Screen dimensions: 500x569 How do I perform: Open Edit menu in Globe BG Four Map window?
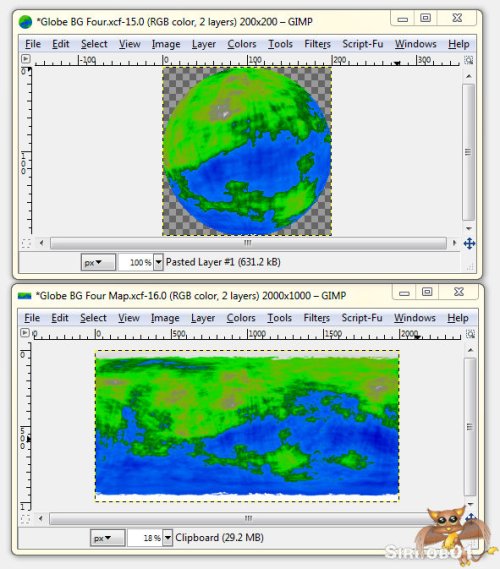[60, 318]
